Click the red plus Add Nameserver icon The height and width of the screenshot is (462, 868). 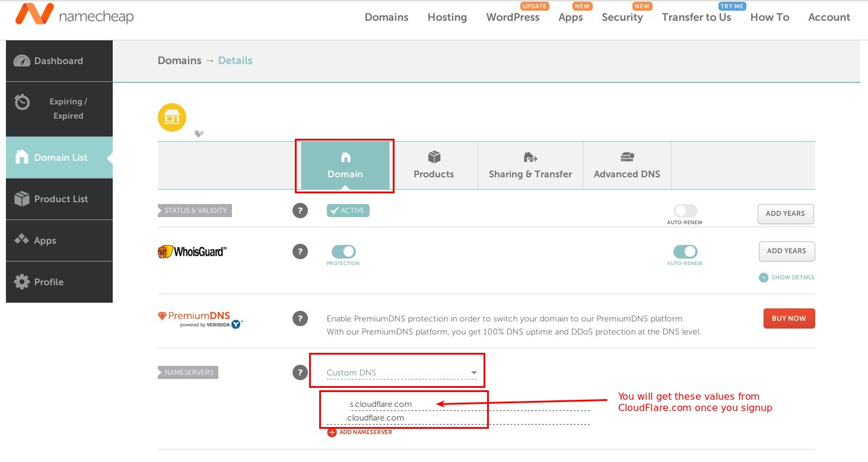coord(332,432)
